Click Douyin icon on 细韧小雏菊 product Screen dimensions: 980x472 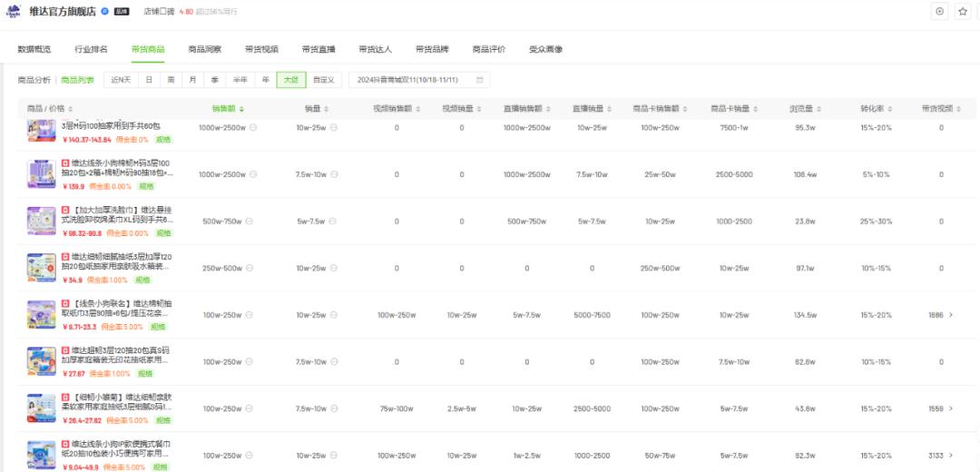(x=65, y=397)
